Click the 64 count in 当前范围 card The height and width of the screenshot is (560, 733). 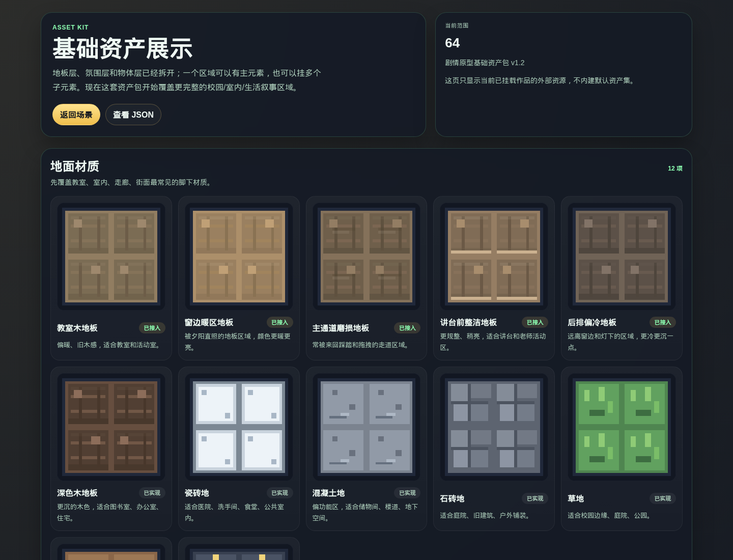[452, 43]
